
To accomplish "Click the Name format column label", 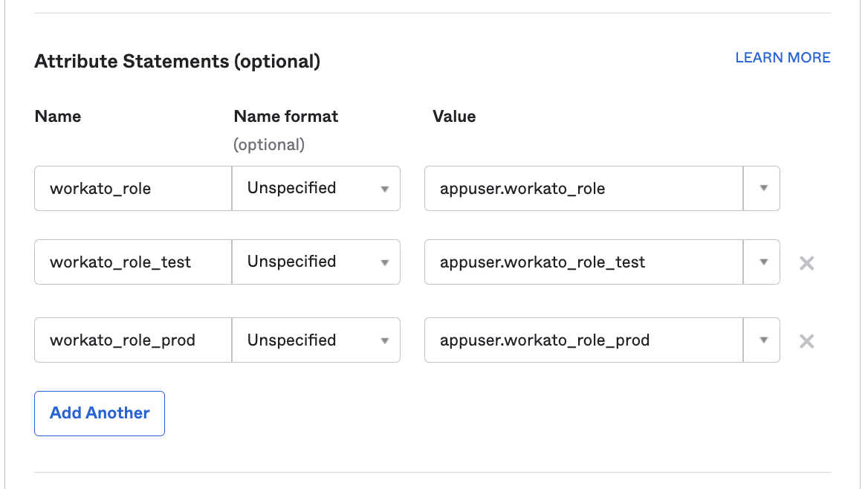I will pos(285,117).
